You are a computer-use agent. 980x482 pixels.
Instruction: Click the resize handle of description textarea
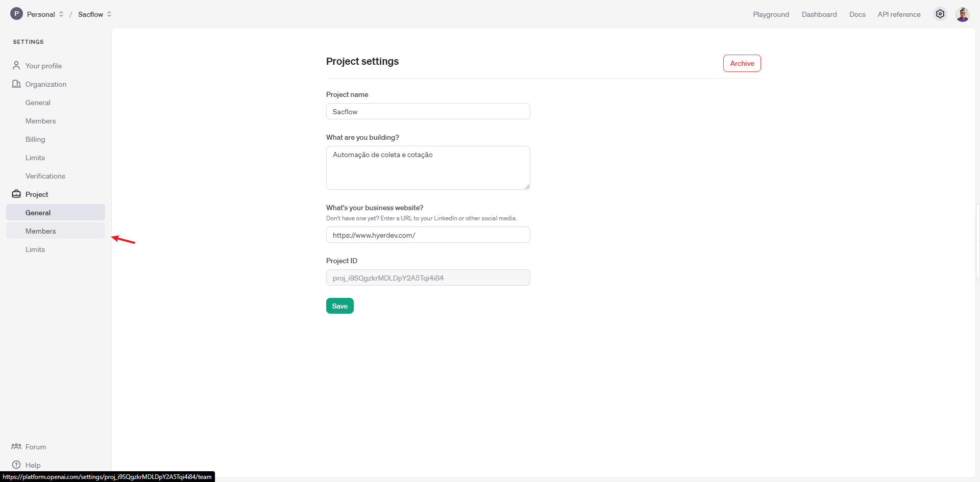(527, 187)
